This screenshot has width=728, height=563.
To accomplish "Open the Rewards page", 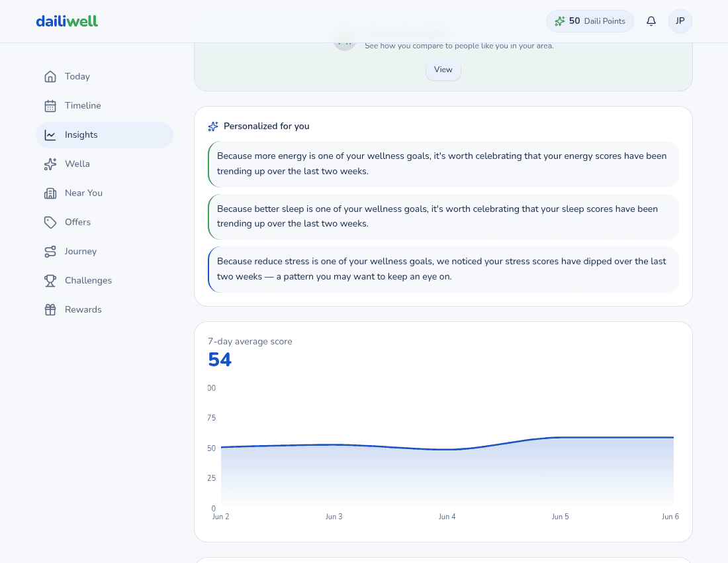I will click(105, 310).
